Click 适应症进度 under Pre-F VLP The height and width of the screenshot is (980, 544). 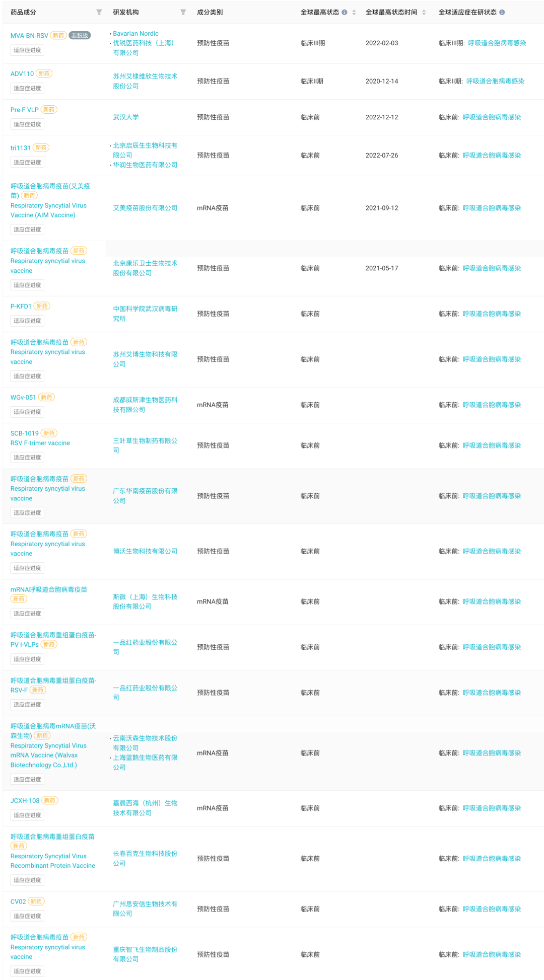(27, 124)
